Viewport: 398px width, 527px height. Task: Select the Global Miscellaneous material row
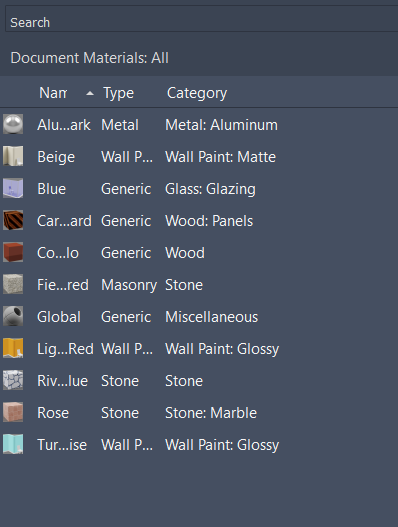tap(199, 317)
